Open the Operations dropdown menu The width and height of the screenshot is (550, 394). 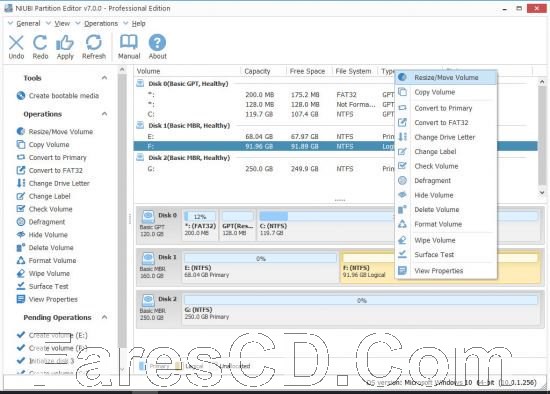point(97,24)
